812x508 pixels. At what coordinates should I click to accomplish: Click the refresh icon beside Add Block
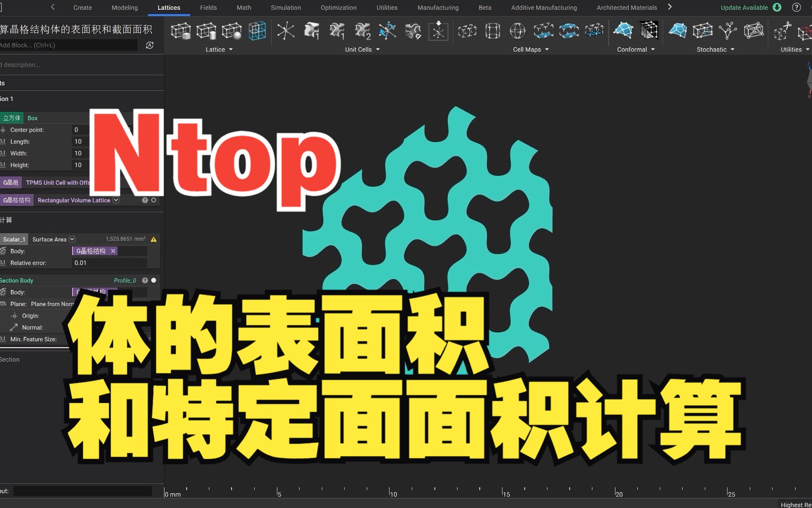[149, 45]
